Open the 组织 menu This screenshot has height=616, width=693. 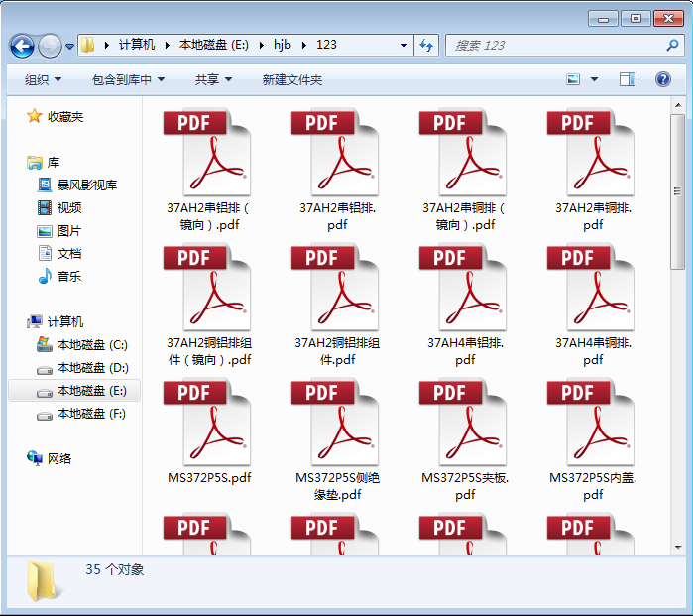point(43,79)
